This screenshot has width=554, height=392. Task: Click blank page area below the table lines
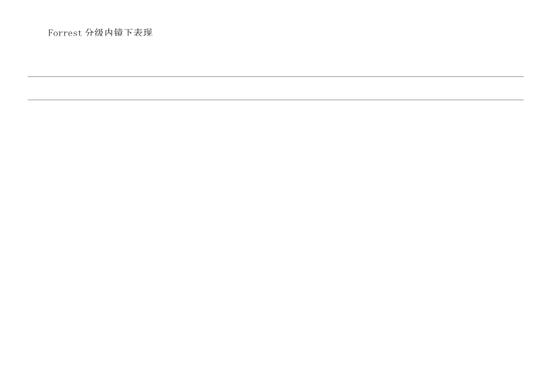(x=276, y=244)
